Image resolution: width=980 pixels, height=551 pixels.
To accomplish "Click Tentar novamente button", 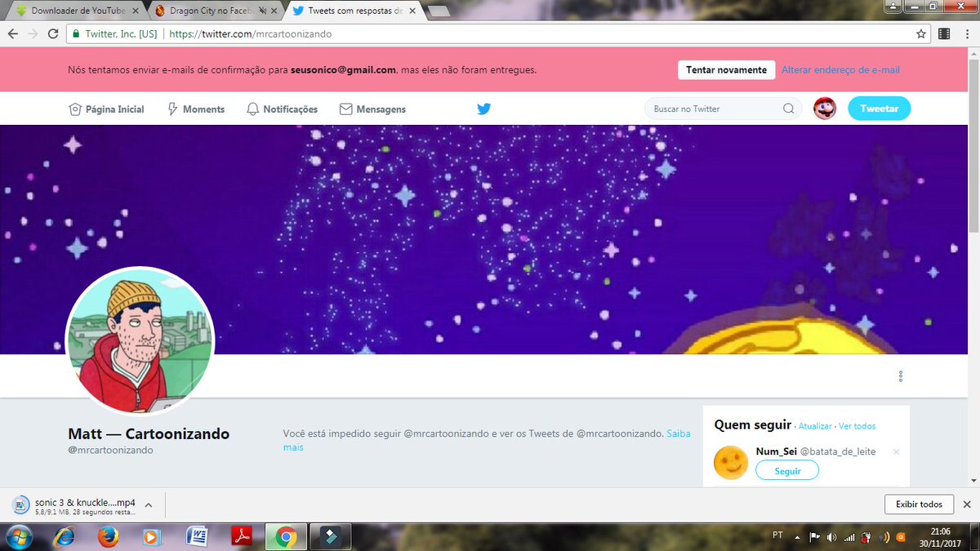I will pos(726,70).
